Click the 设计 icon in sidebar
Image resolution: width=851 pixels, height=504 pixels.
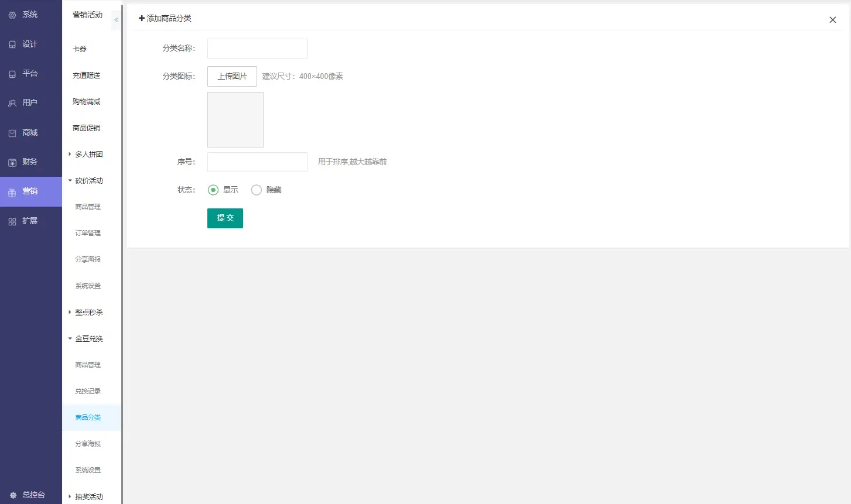coord(12,44)
